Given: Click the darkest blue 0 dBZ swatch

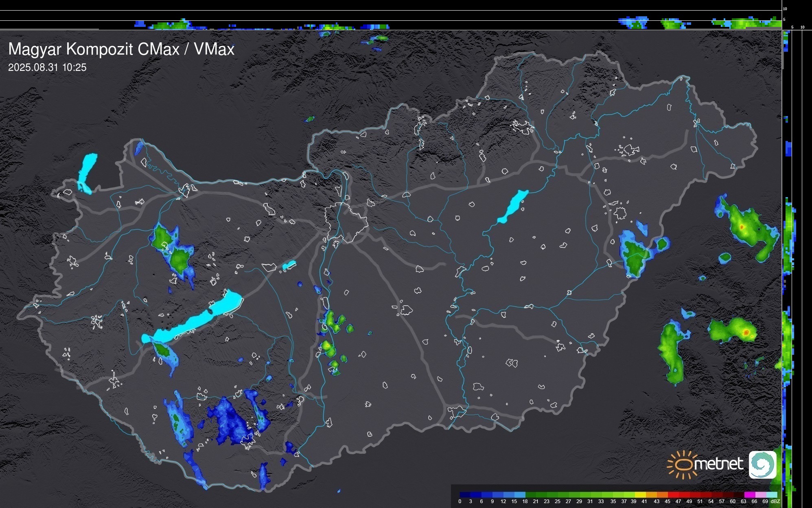Looking at the screenshot, I should [465, 495].
